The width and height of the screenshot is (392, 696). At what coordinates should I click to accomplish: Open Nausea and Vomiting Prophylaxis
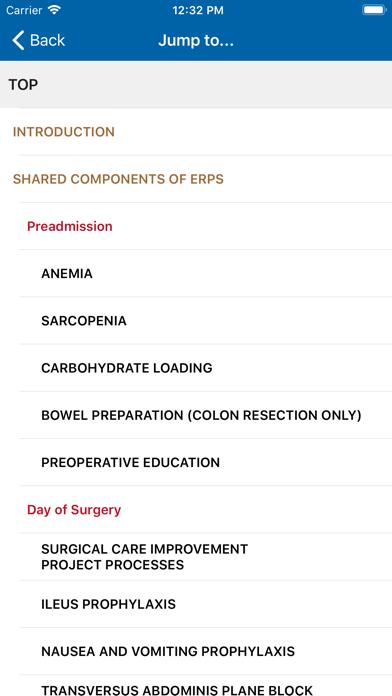click(x=196, y=652)
